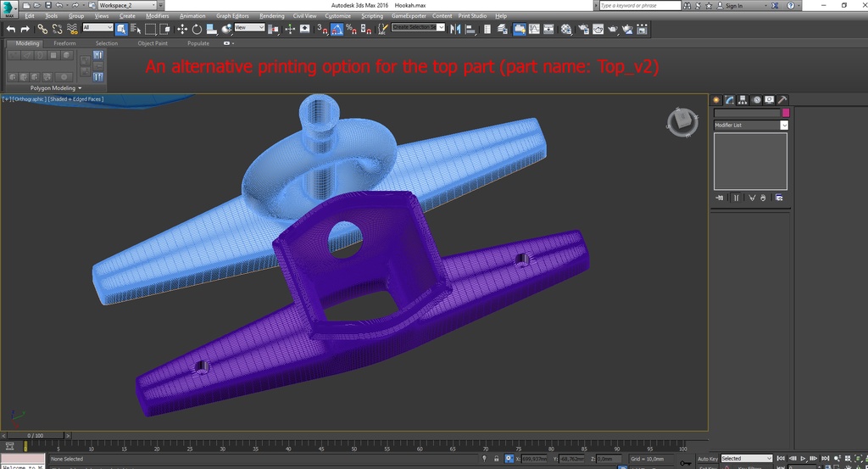Switch to the Freeform ribbon tab
Viewport: 868px width, 469px height.
pos(64,43)
